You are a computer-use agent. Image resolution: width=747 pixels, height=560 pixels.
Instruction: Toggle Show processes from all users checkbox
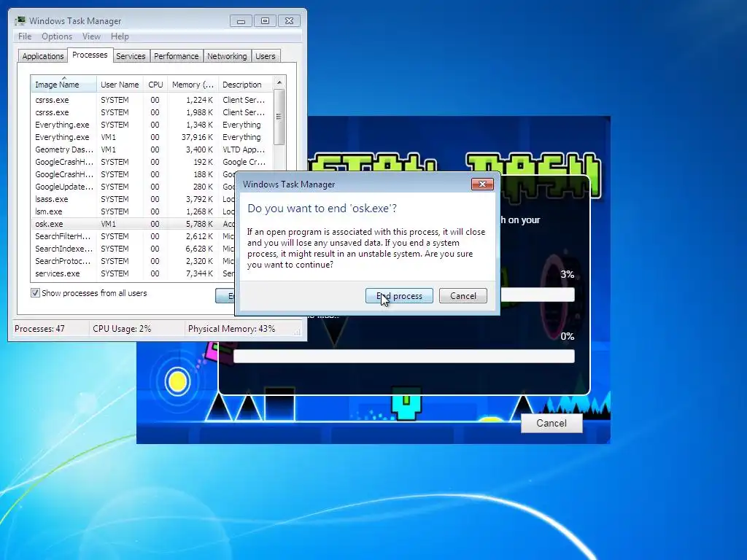tap(35, 293)
